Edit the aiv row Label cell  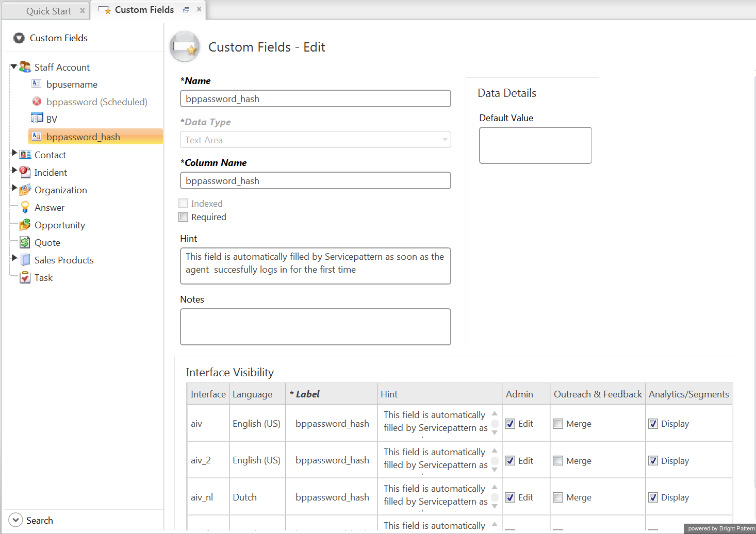[x=332, y=424]
